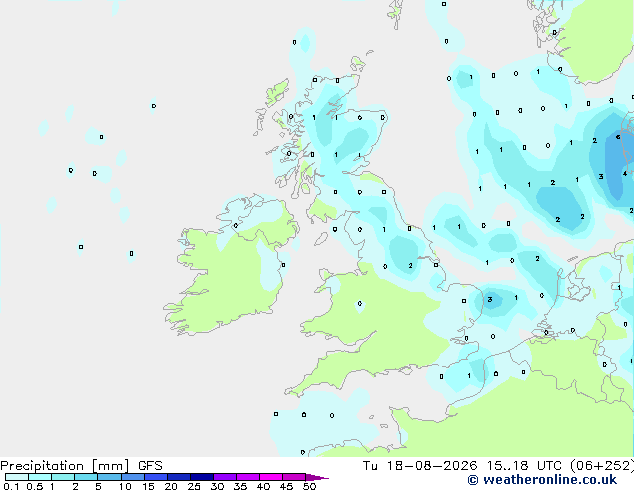Pick the 1 to 2 mm legend swatch
Image resolution: width=634 pixels, height=490 pixels.
63,477
